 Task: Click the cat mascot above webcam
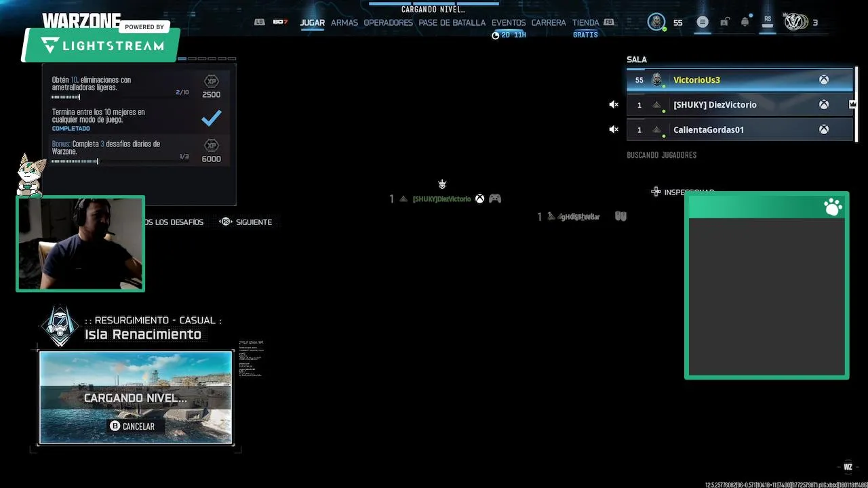click(x=31, y=174)
